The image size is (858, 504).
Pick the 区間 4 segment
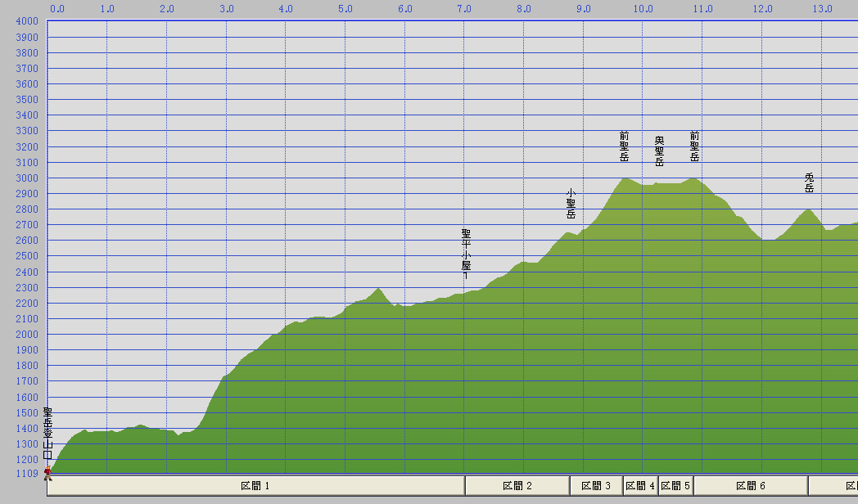tap(640, 486)
